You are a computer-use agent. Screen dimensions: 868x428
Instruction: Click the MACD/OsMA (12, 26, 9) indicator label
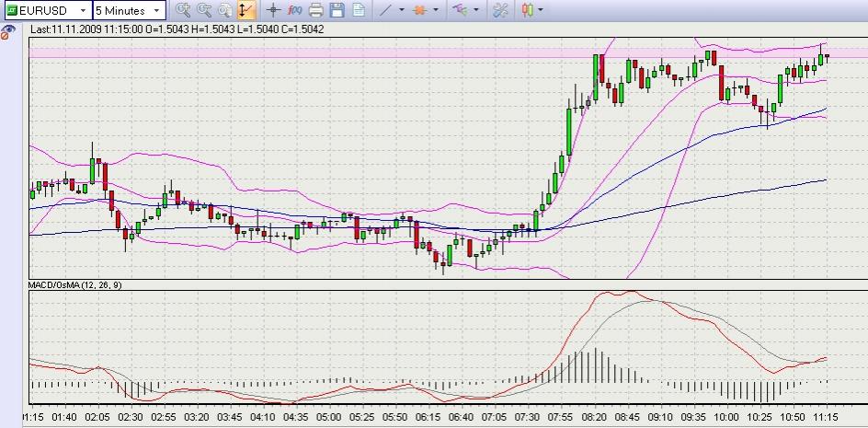[75, 285]
